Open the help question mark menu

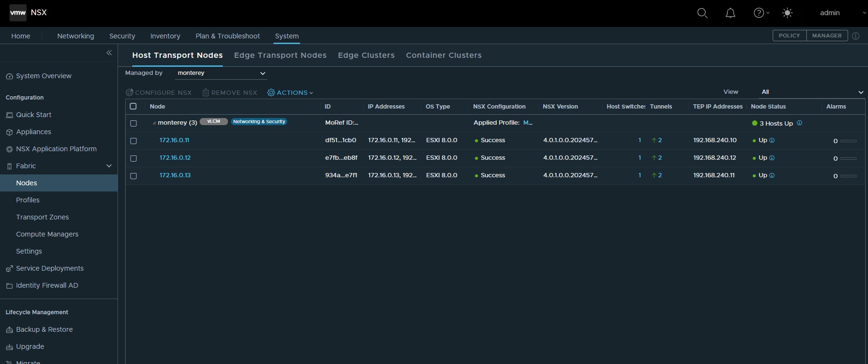pyautogui.click(x=759, y=13)
